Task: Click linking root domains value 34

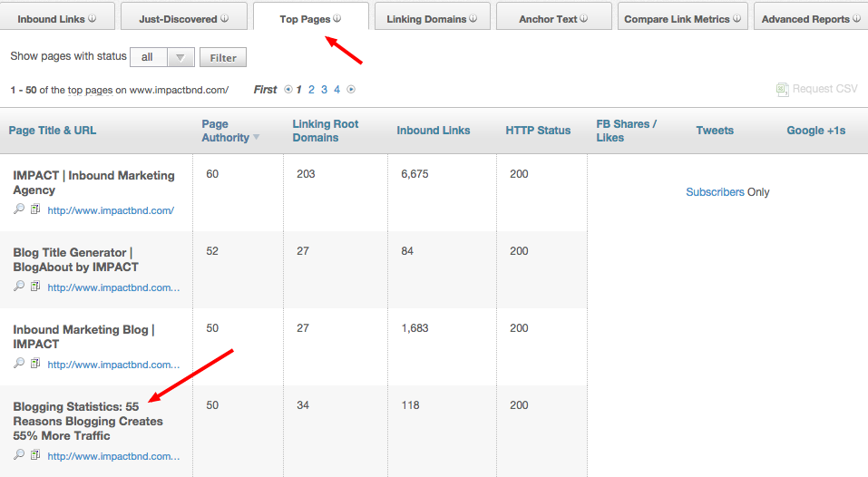Action: (303, 405)
